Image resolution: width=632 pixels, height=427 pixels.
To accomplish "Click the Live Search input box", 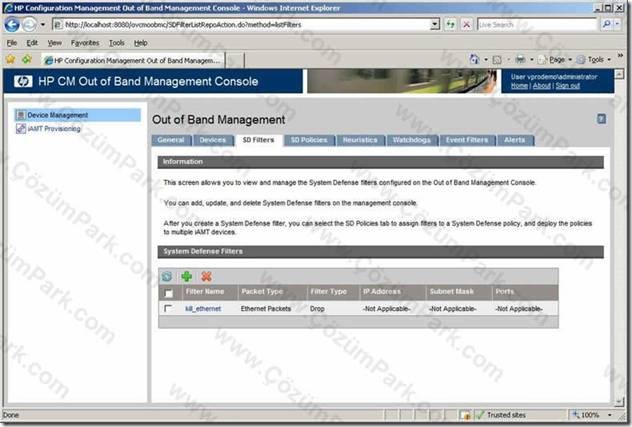I will (536, 25).
